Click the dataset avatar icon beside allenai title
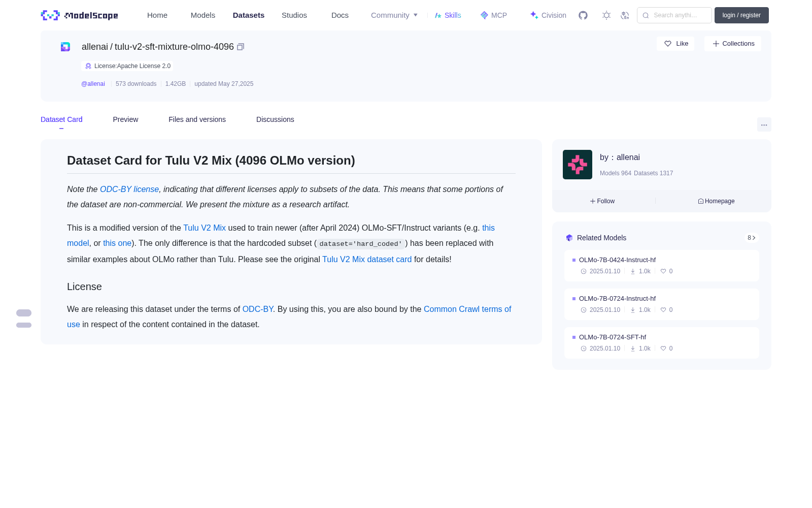 click(x=65, y=47)
